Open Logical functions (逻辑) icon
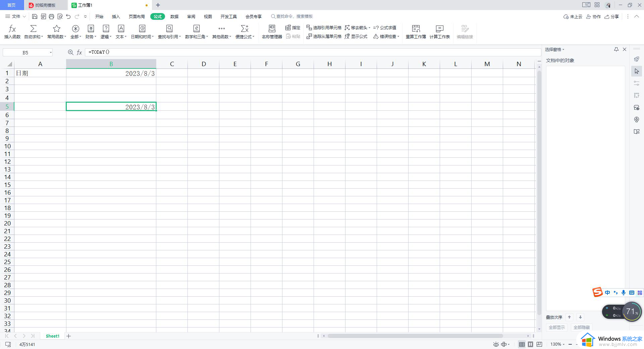644x349 pixels. point(106,29)
